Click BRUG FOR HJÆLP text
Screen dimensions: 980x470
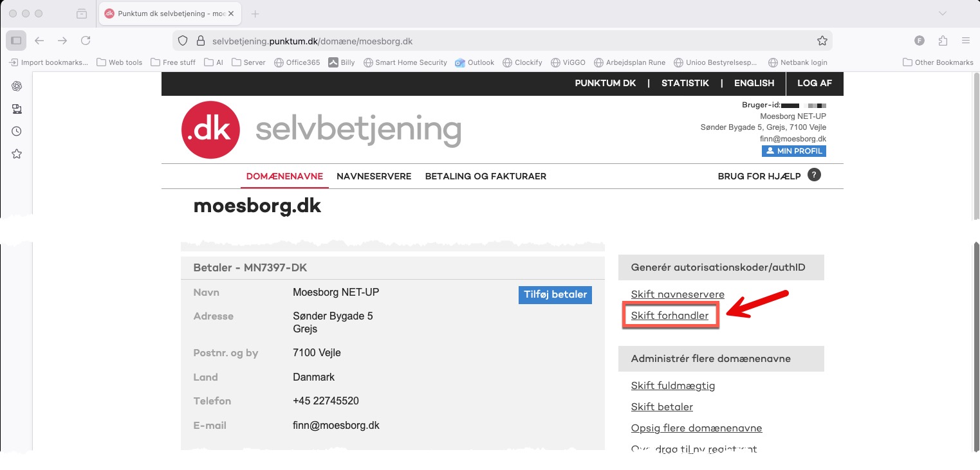759,176
